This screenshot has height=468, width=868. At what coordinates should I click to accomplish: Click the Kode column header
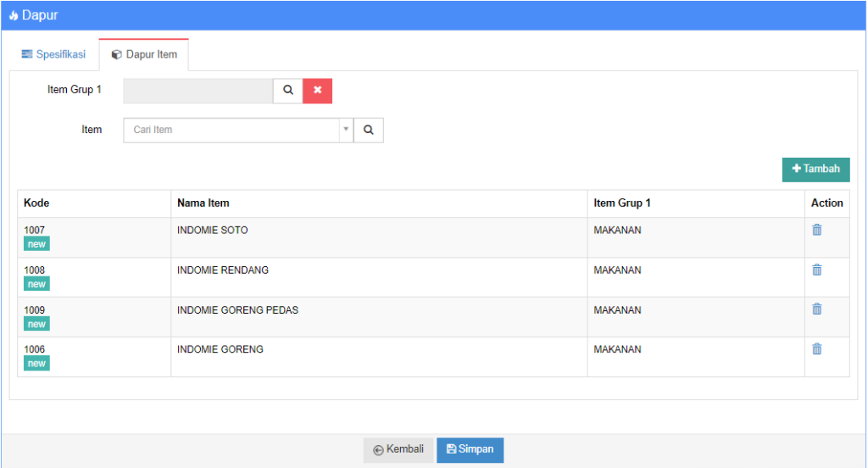click(36, 203)
